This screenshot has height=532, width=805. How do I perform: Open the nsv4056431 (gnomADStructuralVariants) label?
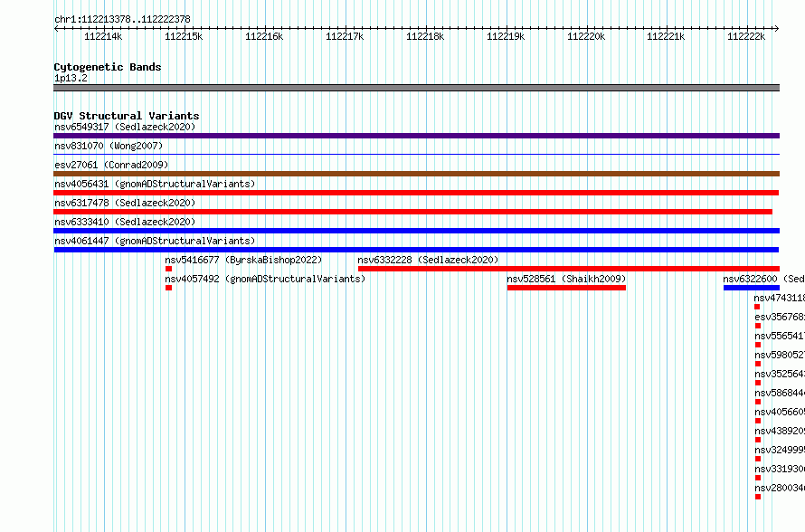point(155,184)
